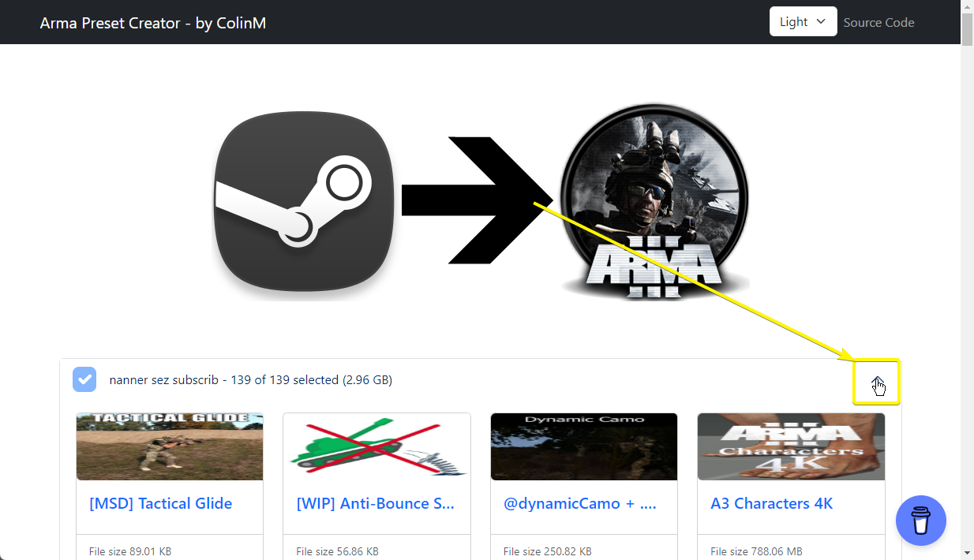Screen dimensions: 974x560
Task: Click the page scrollbar up arrow
Action: coord(967,6)
